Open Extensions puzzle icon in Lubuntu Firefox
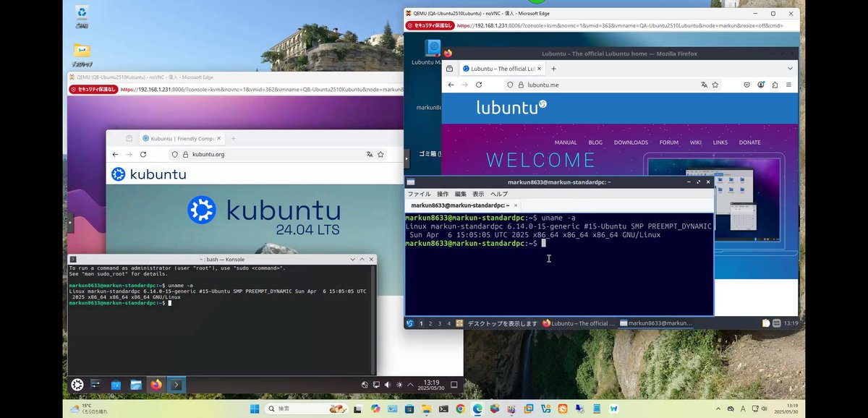The height and width of the screenshot is (418, 868). point(775,85)
